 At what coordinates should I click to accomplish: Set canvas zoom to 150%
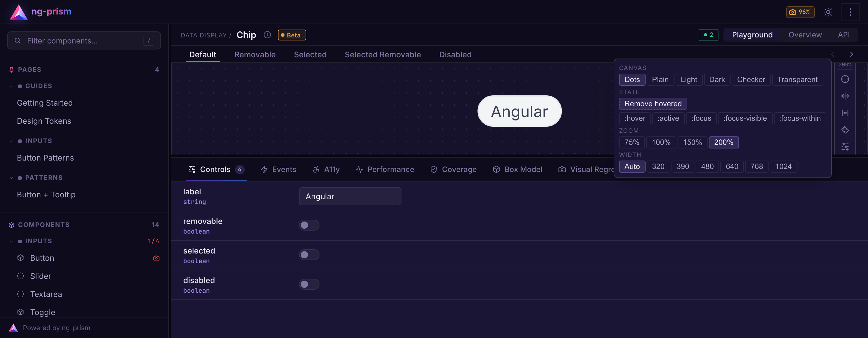coord(692,142)
